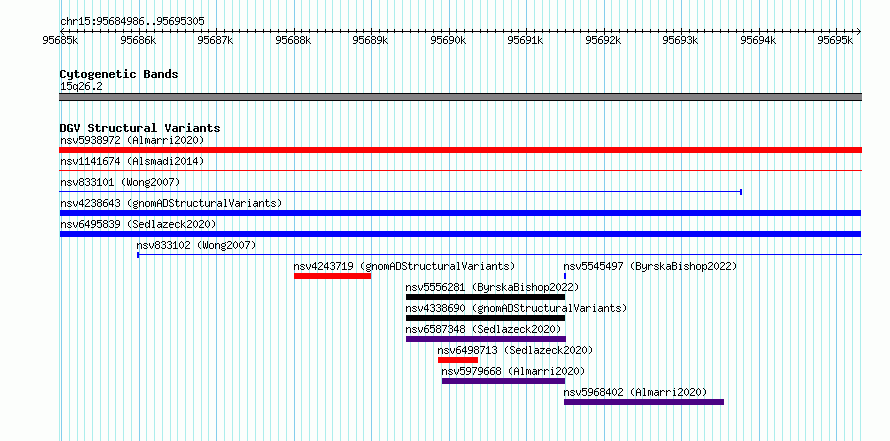890x441 pixels.
Task: Select the purple bar under nsv6587348
Action: [x=486, y=339]
